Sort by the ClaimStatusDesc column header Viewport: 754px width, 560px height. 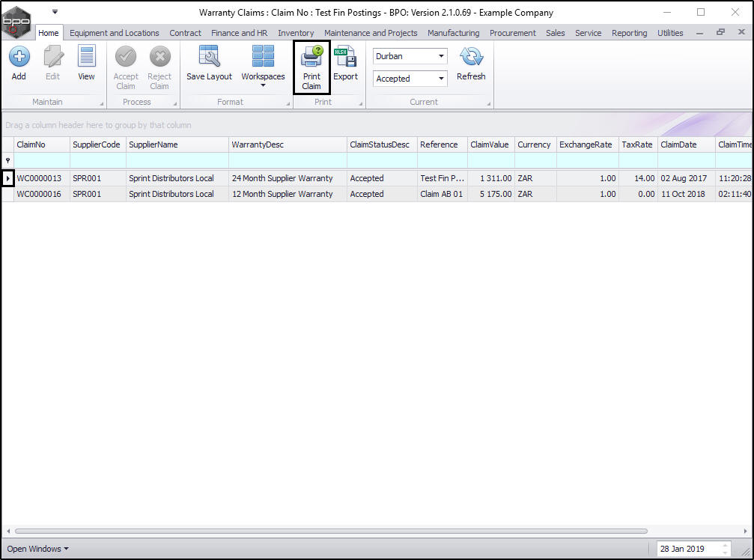tap(382, 144)
